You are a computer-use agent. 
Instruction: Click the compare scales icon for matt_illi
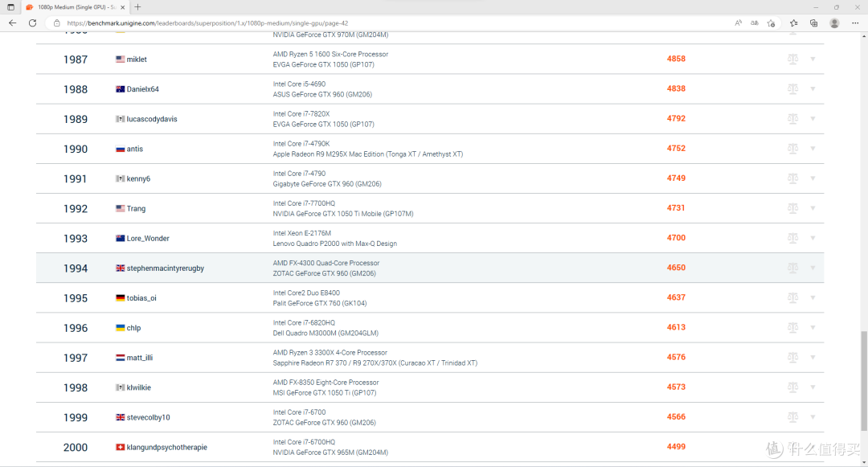click(792, 358)
